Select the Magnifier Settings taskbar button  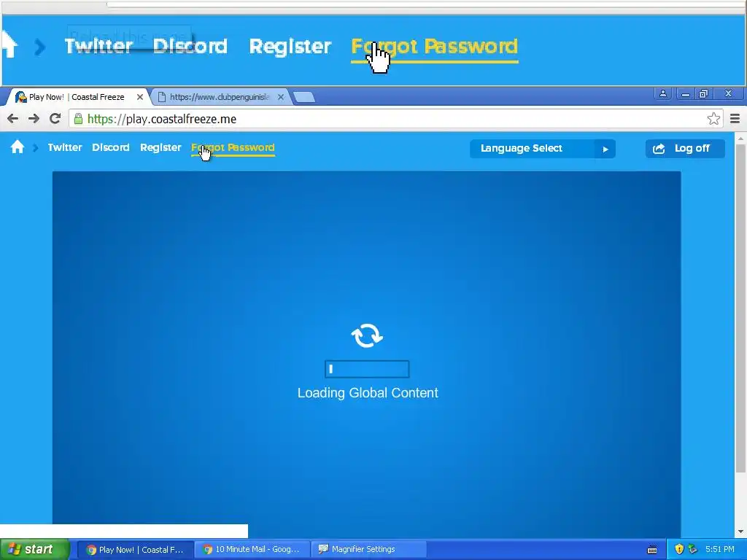click(368, 550)
